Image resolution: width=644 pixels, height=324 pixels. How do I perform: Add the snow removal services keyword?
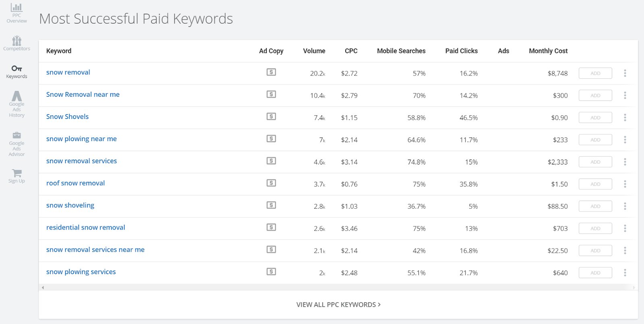pyautogui.click(x=595, y=162)
